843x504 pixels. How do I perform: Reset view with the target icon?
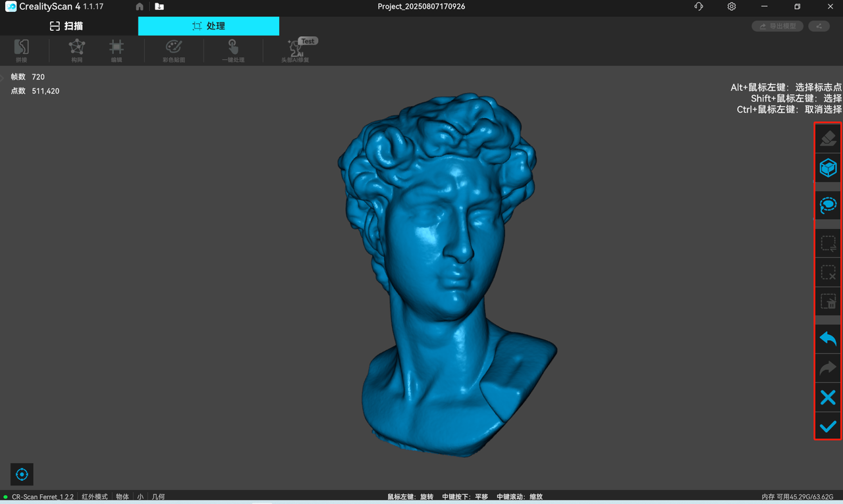click(22, 474)
